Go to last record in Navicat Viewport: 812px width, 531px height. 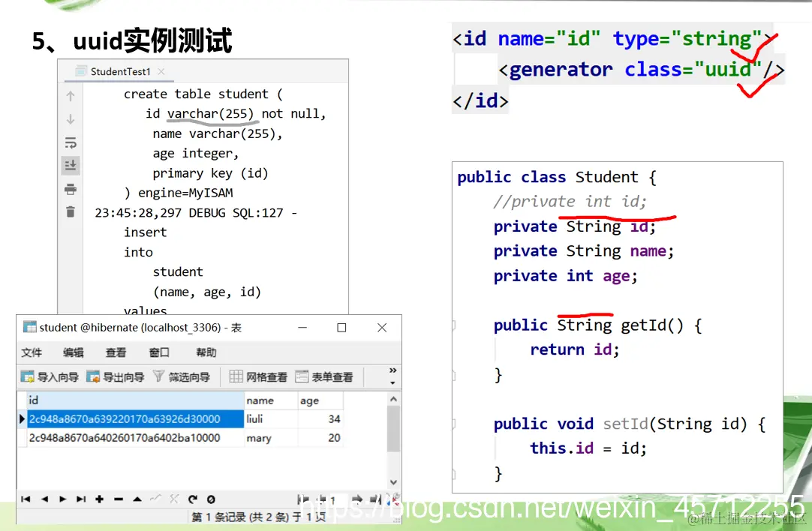[81, 499]
